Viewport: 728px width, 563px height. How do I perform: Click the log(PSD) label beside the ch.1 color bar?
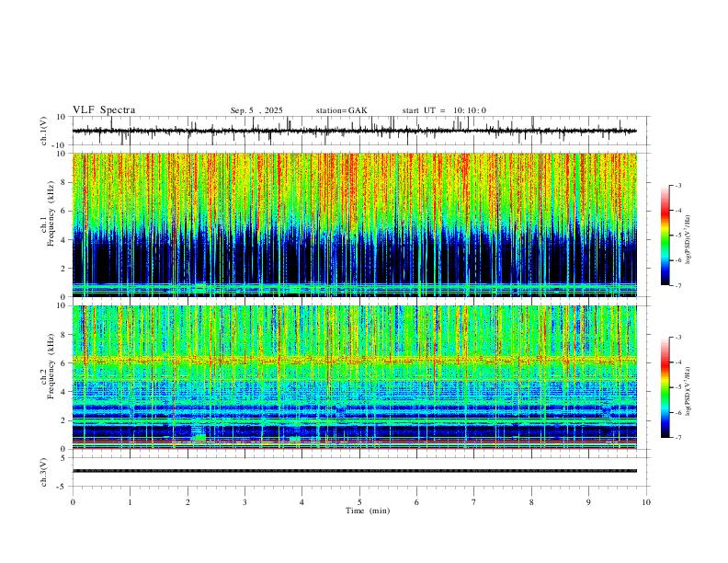688,240
